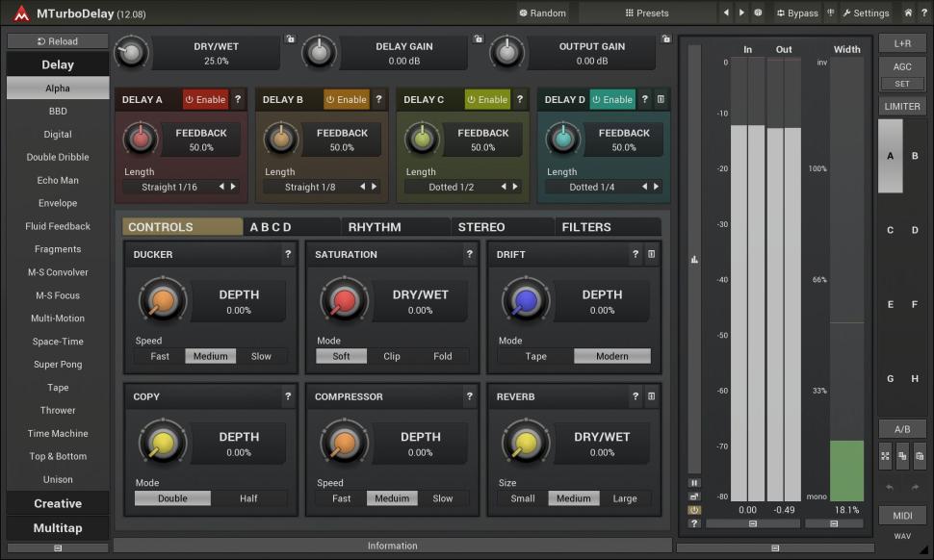
Task: Click the Reload button in the sidebar
Action: tap(57, 40)
